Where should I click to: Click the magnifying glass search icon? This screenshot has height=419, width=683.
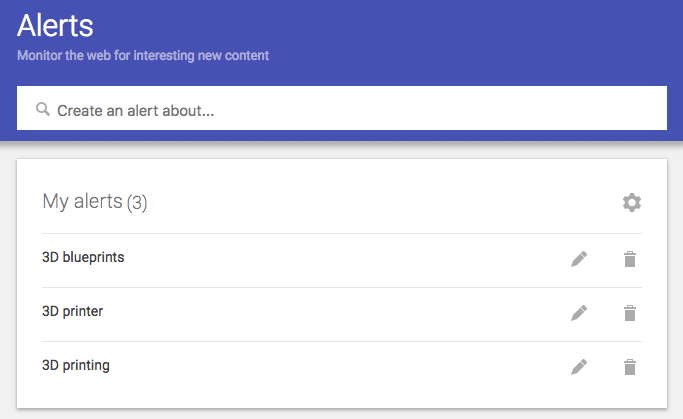tap(43, 109)
